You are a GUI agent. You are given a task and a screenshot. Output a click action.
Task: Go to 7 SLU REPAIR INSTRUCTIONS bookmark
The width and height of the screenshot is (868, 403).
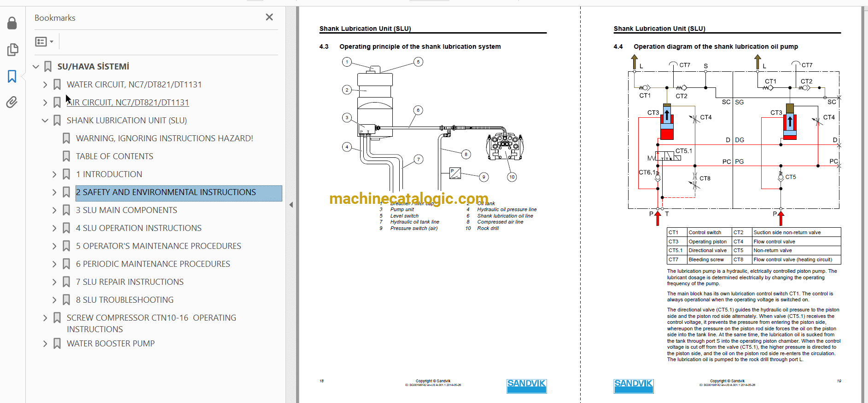click(130, 282)
